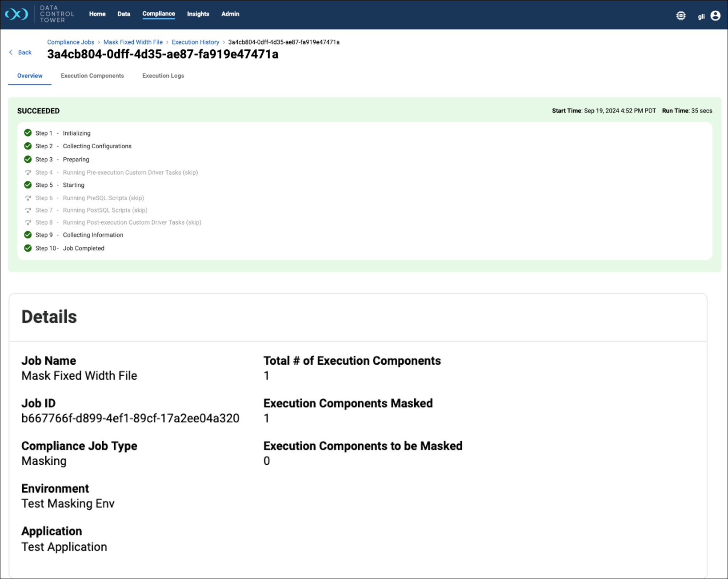Viewport: 728px width, 579px height.
Task: Switch to the Execution Logs tab
Action: coord(163,76)
